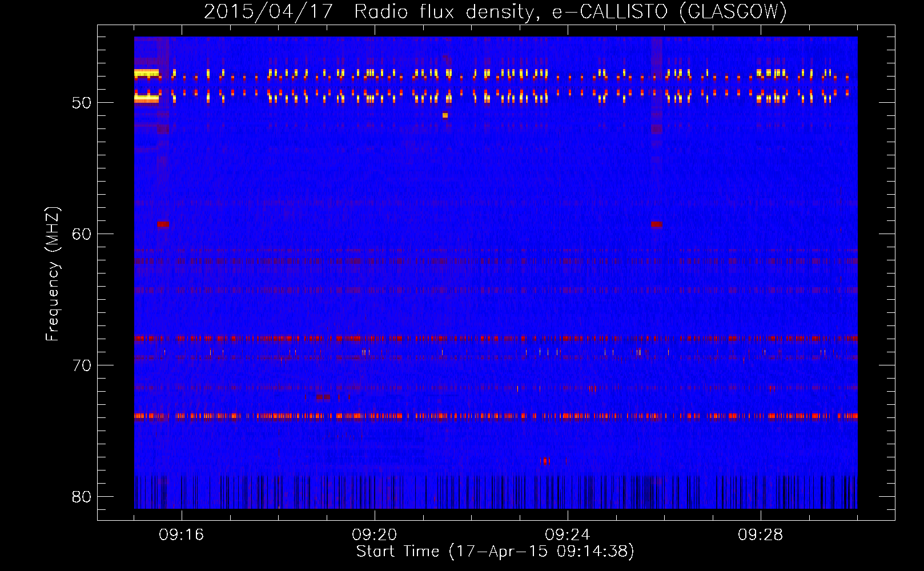Select the 09:16 time tick label
924x571 pixels.
tap(182, 534)
